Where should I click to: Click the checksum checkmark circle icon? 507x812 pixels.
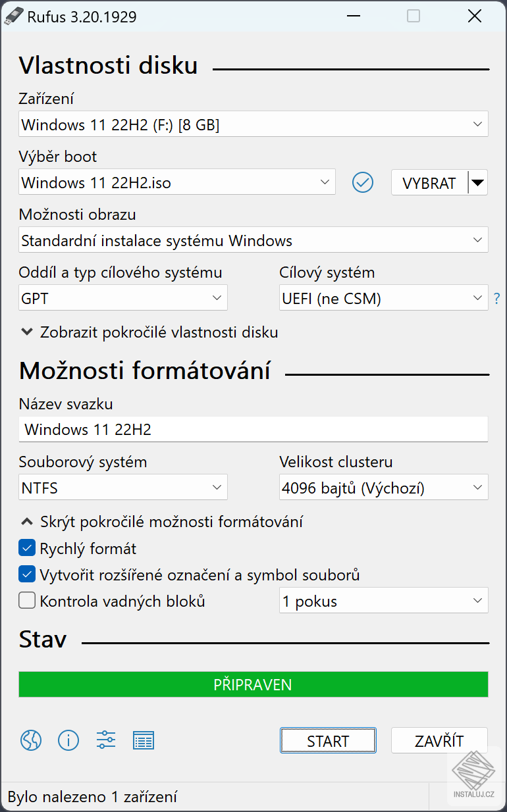[x=363, y=182]
